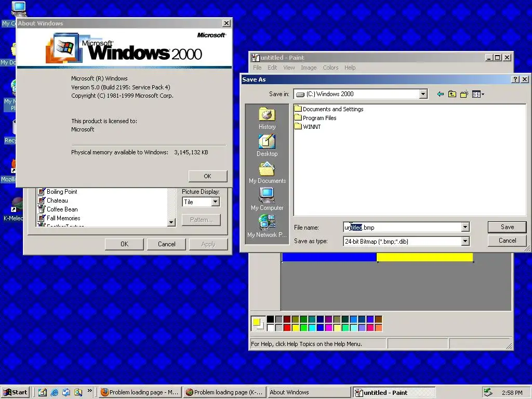Switch to Firefox Problem loading page taskbar button

[x=140, y=392]
